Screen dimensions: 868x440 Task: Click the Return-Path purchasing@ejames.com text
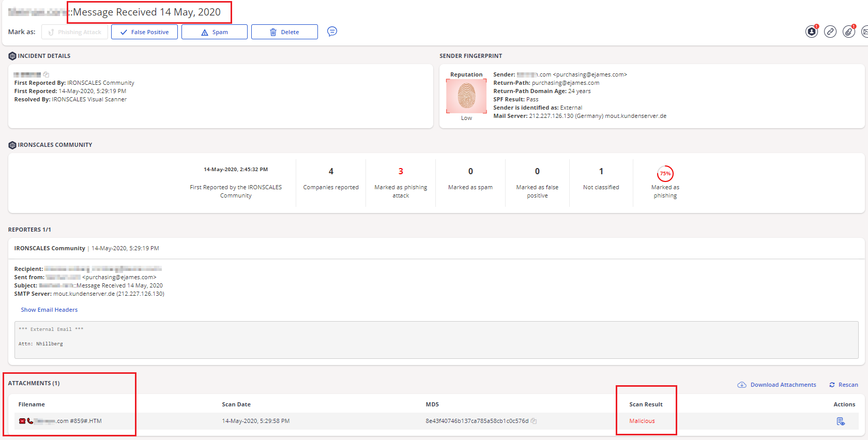point(546,83)
